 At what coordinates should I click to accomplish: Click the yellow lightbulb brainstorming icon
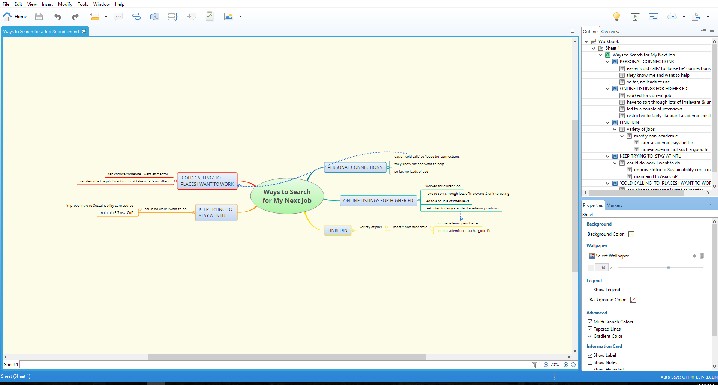(x=616, y=16)
